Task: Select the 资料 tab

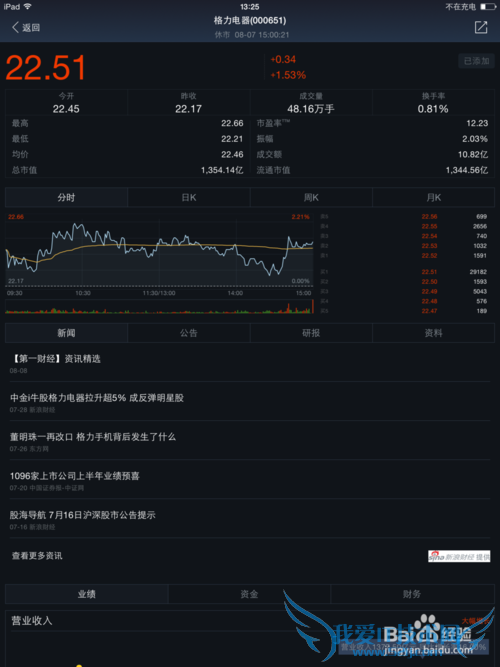Action: pyautogui.click(x=433, y=333)
